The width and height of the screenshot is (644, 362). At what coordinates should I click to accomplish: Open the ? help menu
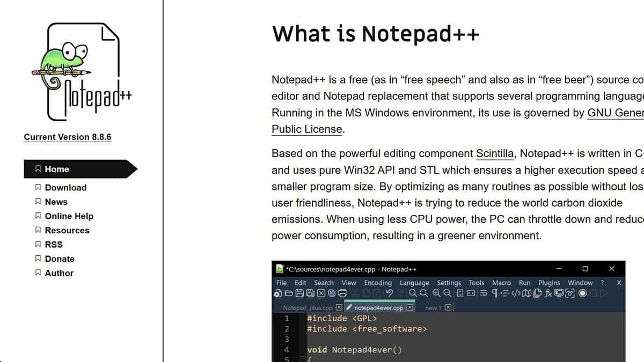pyautogui.click(x=602, y=283)
